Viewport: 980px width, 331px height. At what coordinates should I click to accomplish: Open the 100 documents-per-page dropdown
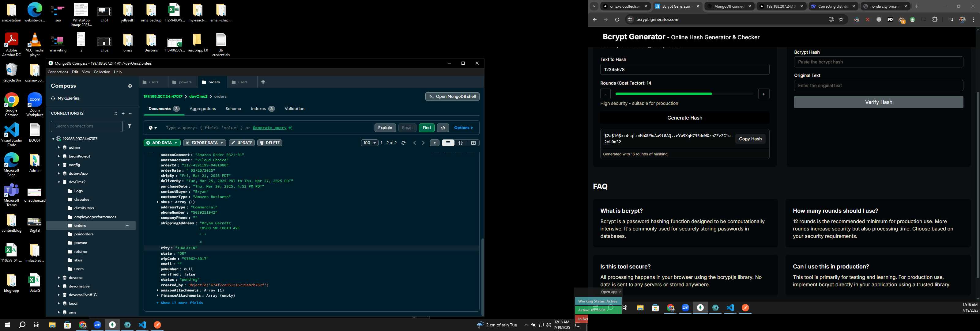369,143
